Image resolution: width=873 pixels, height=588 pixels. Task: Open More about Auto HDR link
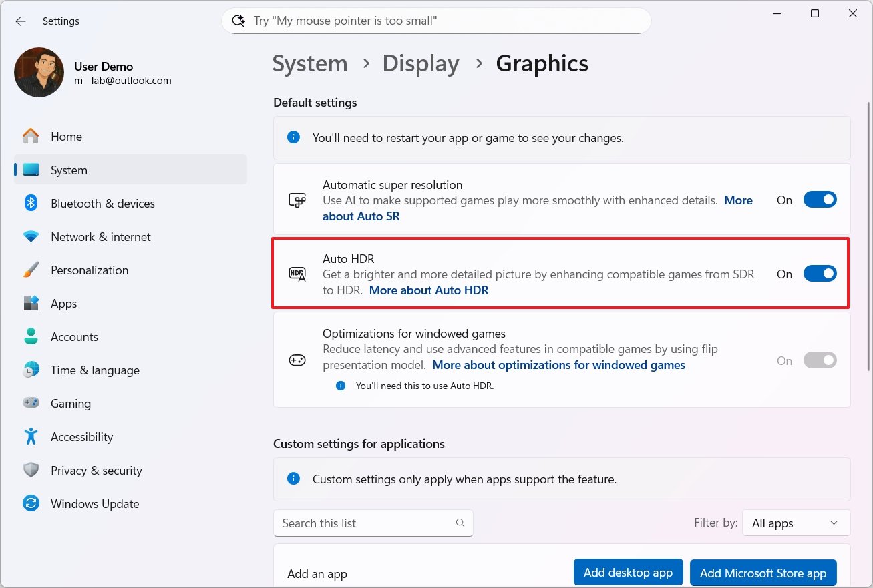(x=429, y=290)
